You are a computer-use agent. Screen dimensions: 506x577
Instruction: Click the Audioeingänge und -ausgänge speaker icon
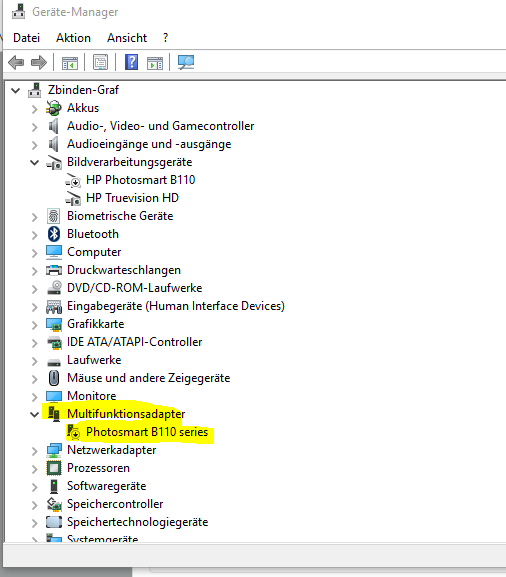(x=54, y=144)
